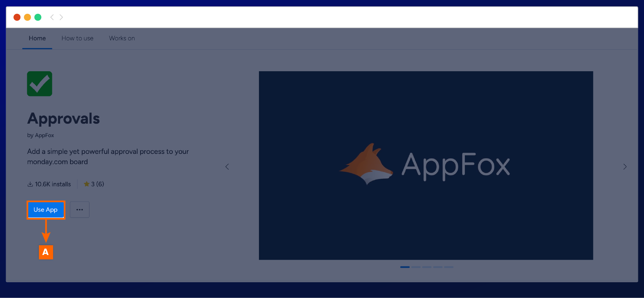The image size is (644, 298).
Task: Click the Approvals app title
Action: 63,119
